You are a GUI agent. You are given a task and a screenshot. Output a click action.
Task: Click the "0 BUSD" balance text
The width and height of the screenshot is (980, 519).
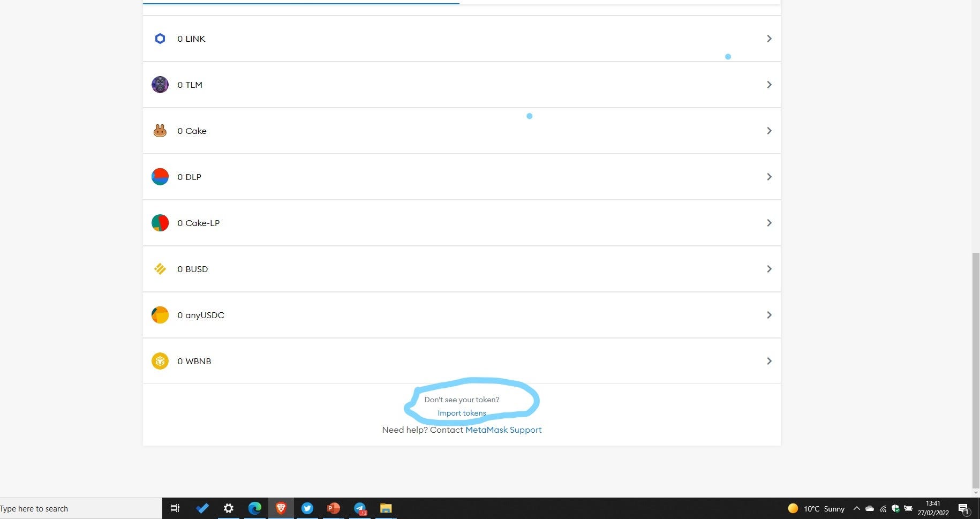click(x=192, y=269)
